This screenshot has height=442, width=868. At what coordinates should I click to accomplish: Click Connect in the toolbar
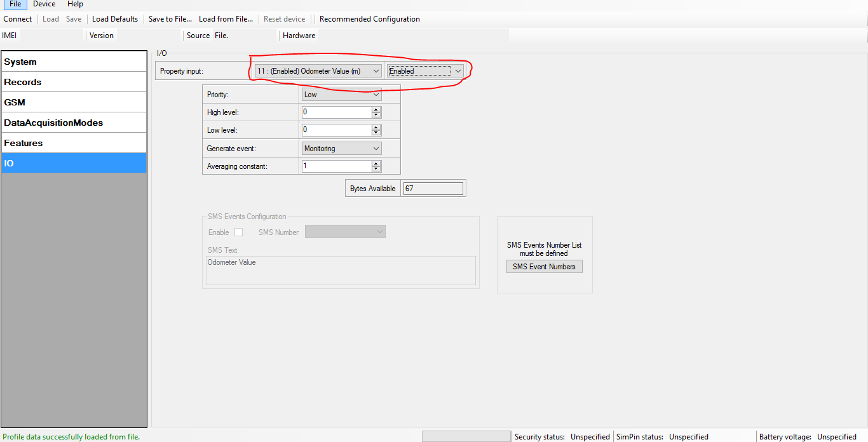coord(17,19)
